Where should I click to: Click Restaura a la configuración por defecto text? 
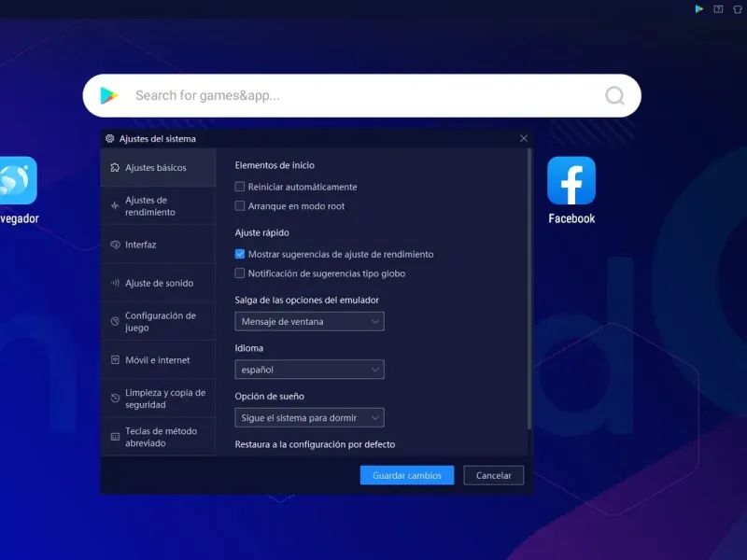coord(315,444)
